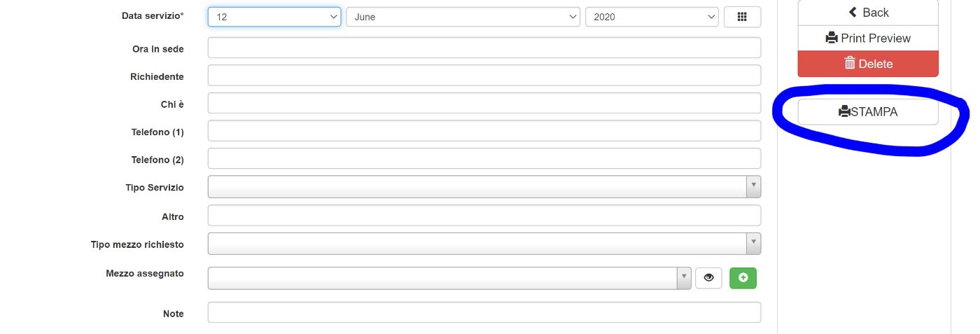Focus the Telefono (1) field
The image size is (980, 334).
click(484, 131)
